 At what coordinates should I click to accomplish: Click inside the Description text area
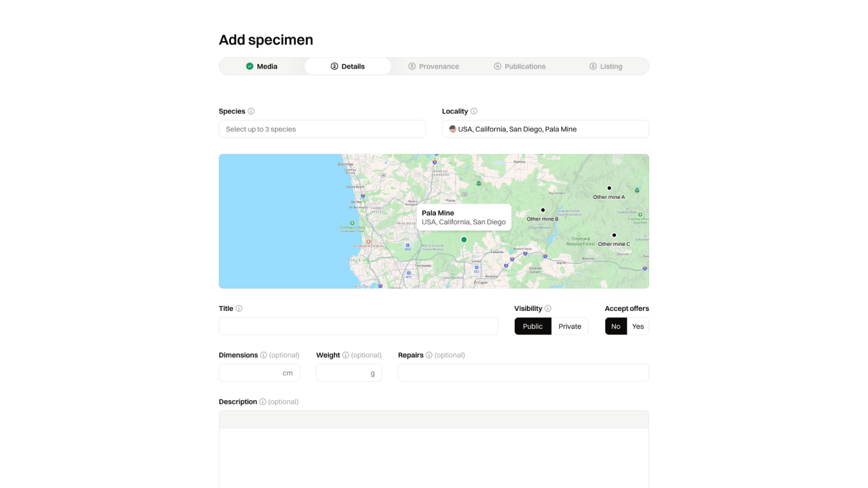[x=434, y=458]
